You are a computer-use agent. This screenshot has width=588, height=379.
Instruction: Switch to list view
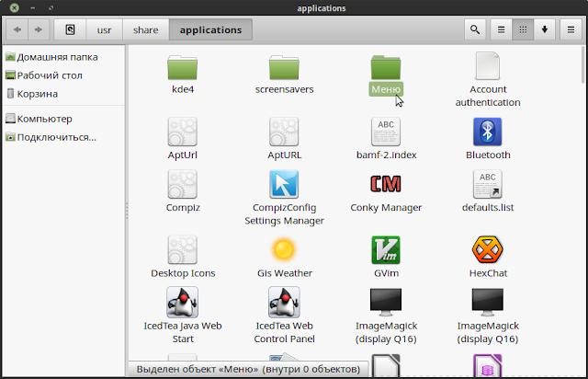[x=501, y=29]
